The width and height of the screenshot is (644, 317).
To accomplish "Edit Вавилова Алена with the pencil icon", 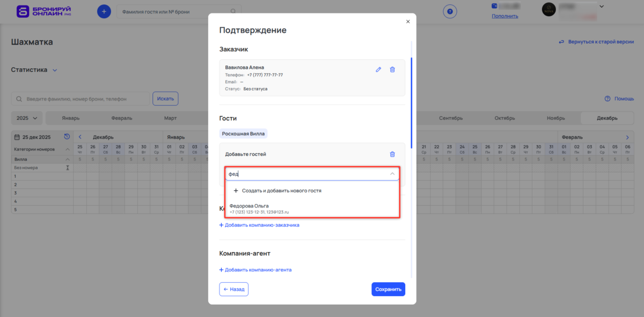I will [x=378, y=69].
